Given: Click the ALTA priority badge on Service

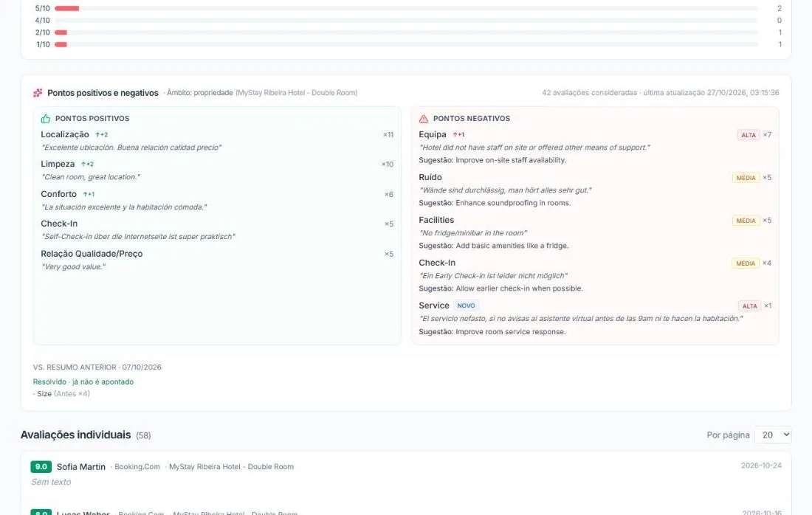Looking at the screenshot, I should tap(749, 306).
